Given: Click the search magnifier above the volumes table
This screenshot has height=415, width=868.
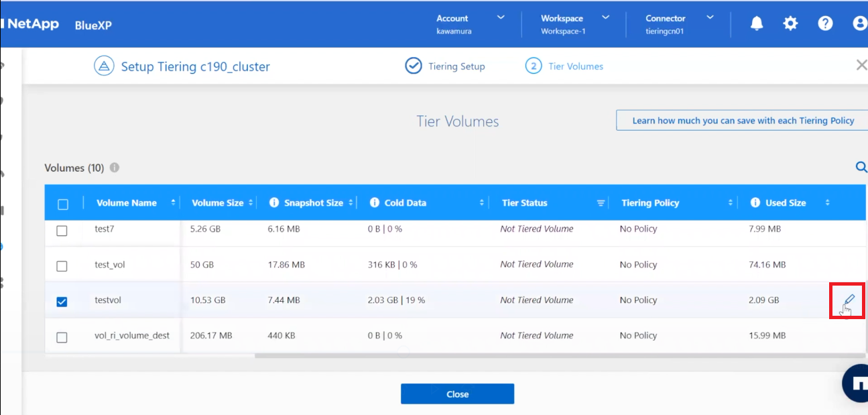Looking at the screenshot, I should tap(861, 167).
